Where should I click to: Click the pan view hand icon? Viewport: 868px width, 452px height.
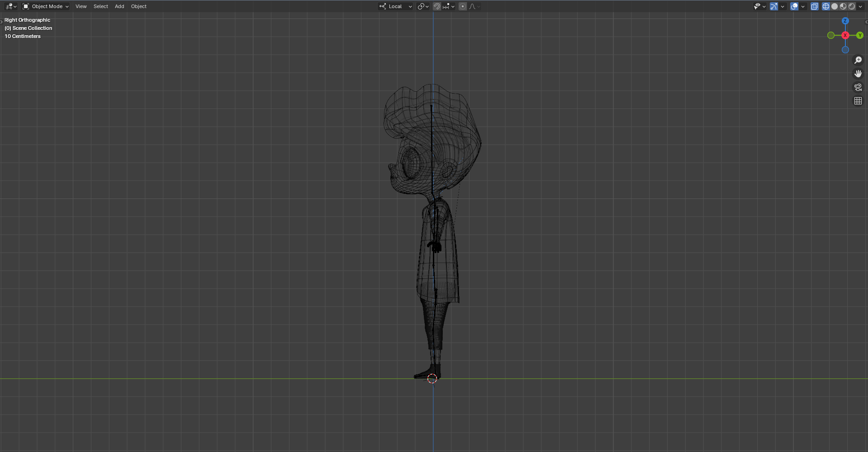(x=858, y=74)
